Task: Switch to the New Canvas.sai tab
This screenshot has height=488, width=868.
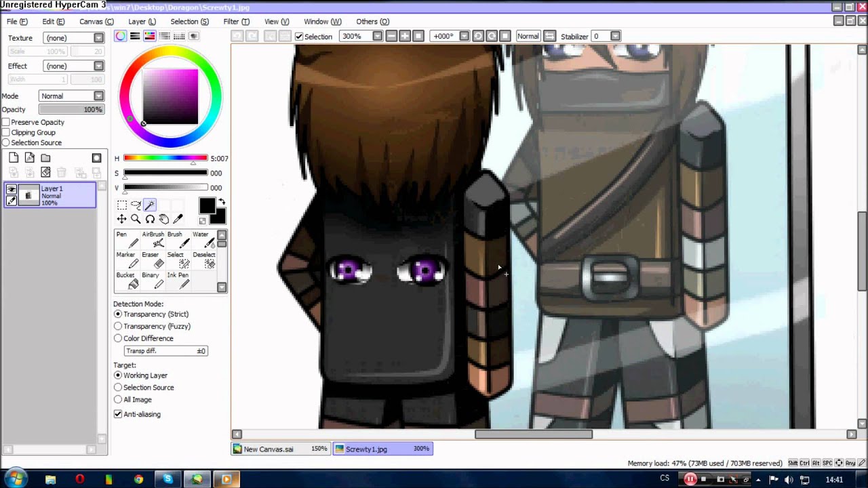Action: (x=281, y=449)
